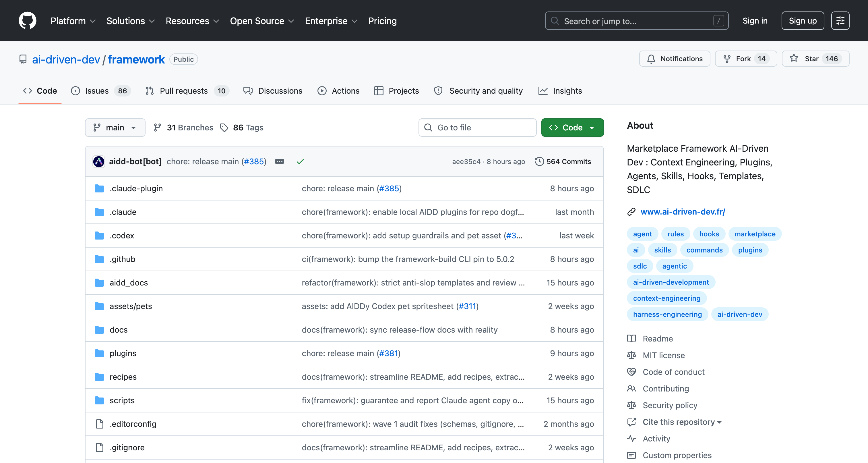Click the commit history clock icon
This screenshot has height=463, width=868.
pyautogui.click(x=539, y=161)
